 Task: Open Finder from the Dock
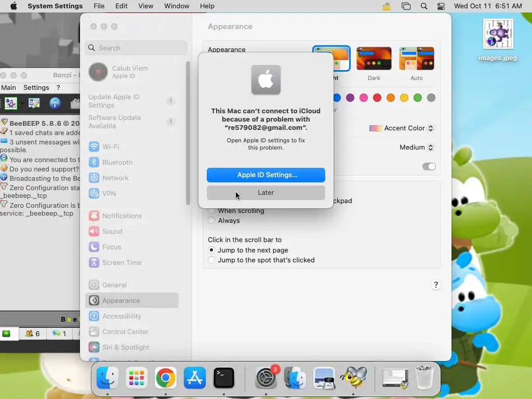point(108,378)
